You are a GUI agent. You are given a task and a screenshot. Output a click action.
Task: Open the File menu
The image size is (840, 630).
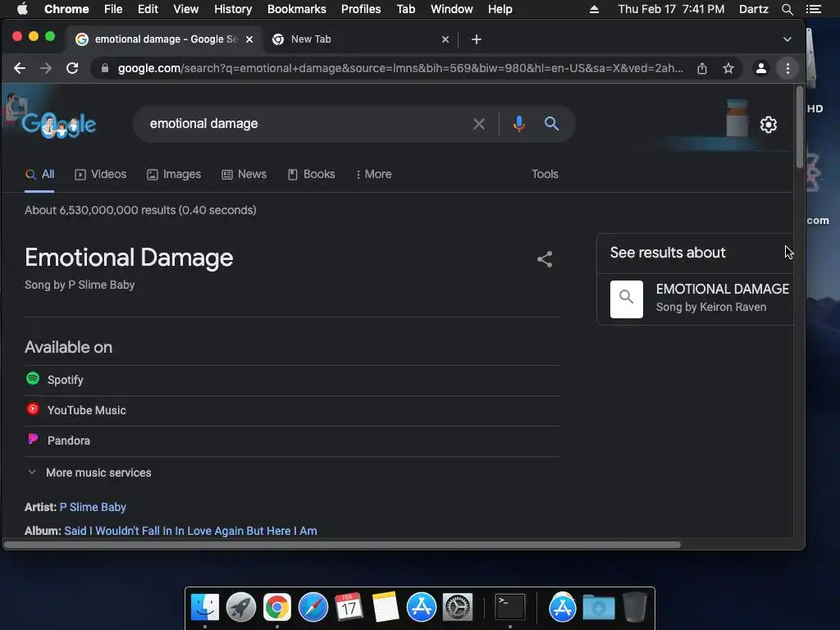pos(113,9)
